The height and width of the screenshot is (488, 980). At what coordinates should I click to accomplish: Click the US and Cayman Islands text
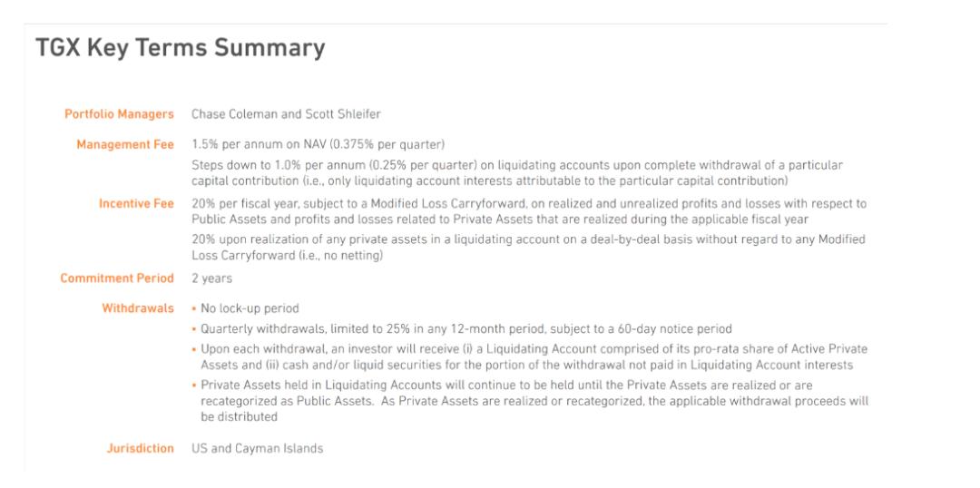click(257, 448)
